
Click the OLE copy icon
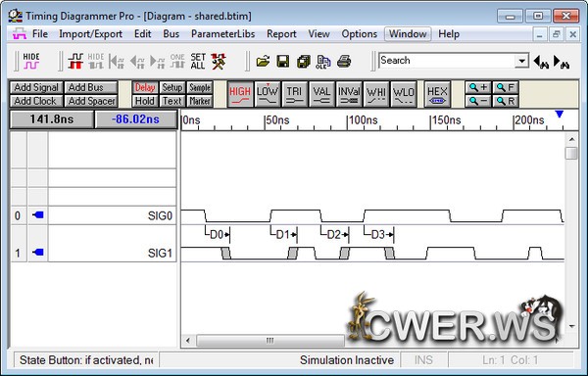click(322, 62)
